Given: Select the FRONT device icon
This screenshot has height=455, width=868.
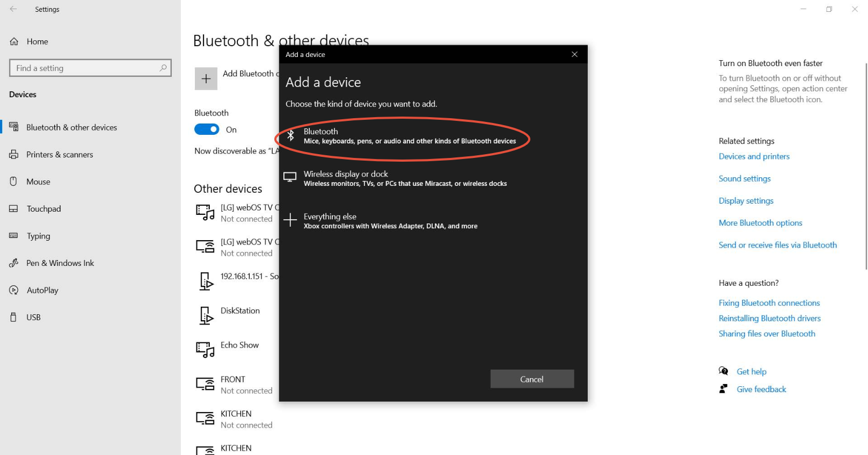Looking at the screenshot, I should point(205,384).
